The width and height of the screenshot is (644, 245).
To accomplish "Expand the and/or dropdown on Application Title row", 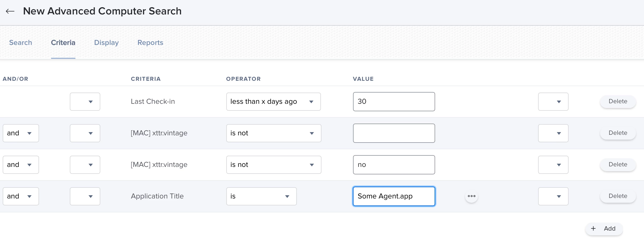I will pyautogui.click(x=21, y=196).
